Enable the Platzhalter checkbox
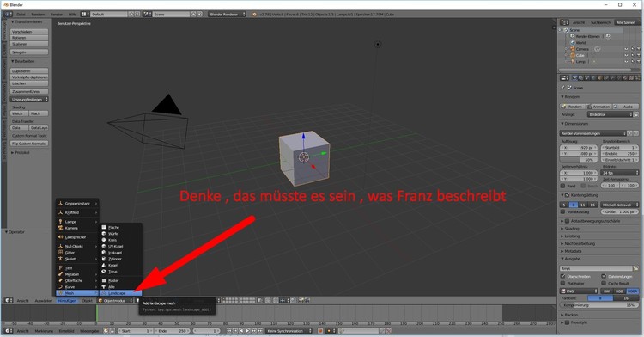Viewport: 644px width, 337px height. 562,283
